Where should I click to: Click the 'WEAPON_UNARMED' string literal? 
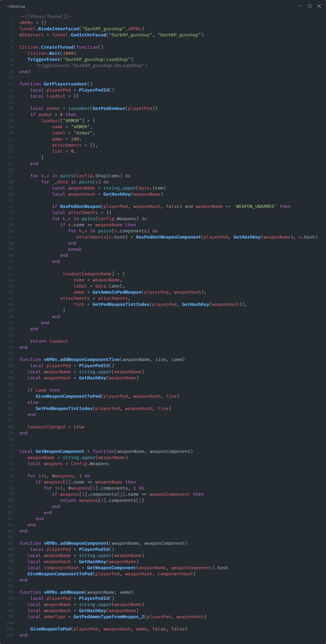255,206
